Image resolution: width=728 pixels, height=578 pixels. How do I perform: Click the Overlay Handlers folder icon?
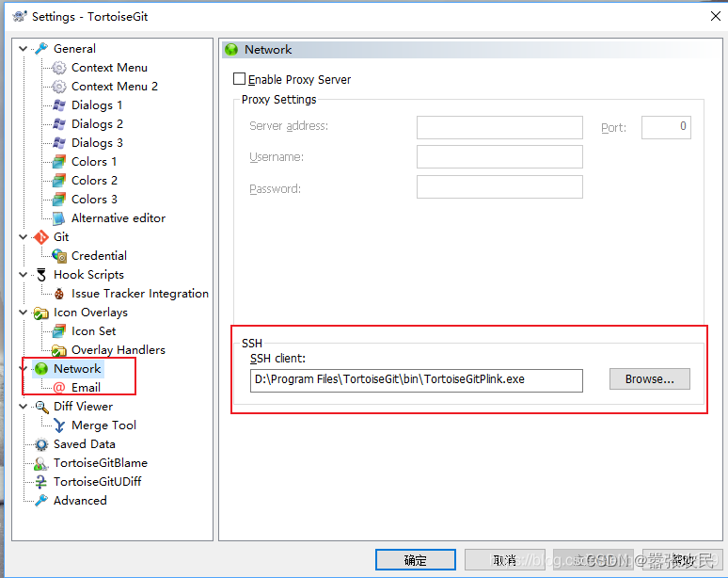pos(59,350)
